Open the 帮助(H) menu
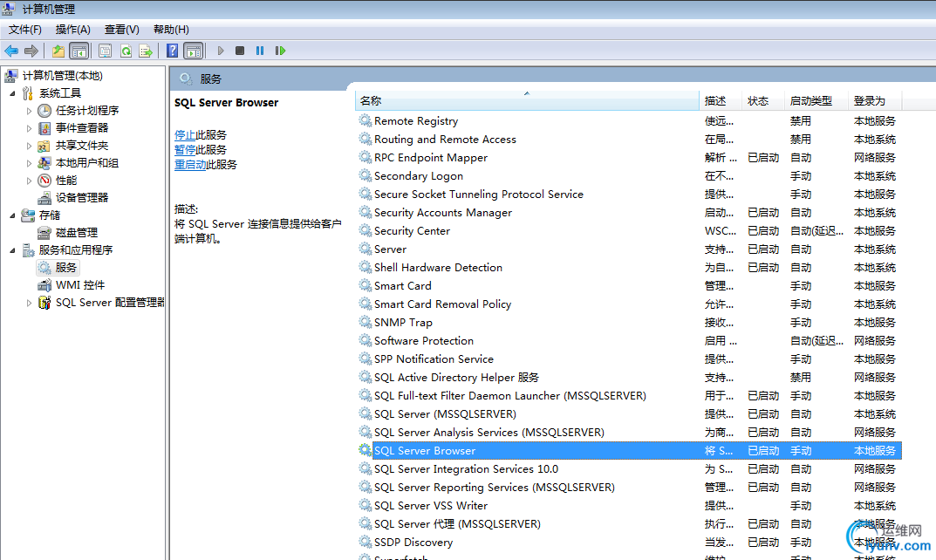 [x=171, y=30]
